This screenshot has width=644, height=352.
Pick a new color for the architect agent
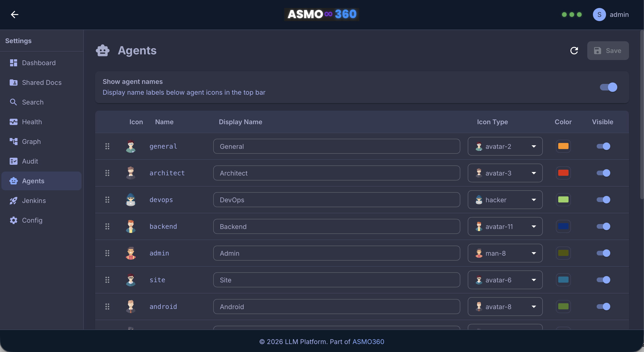(563, 173)
